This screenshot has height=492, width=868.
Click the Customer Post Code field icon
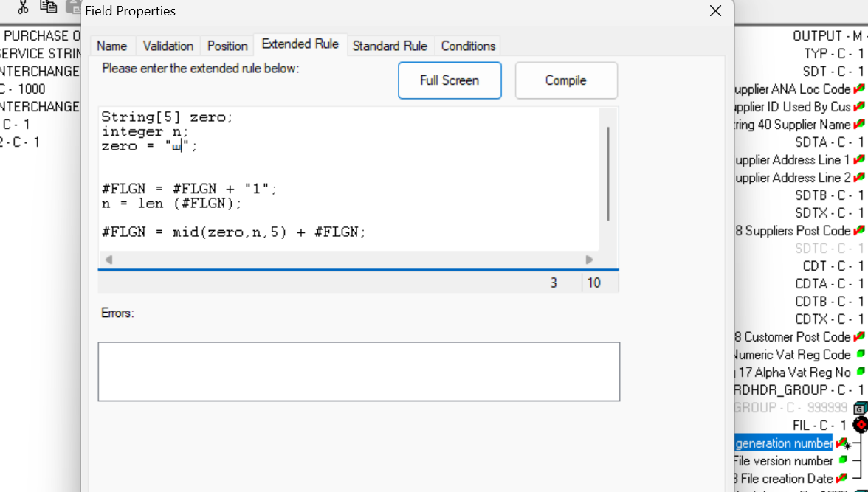click(858, 336)
